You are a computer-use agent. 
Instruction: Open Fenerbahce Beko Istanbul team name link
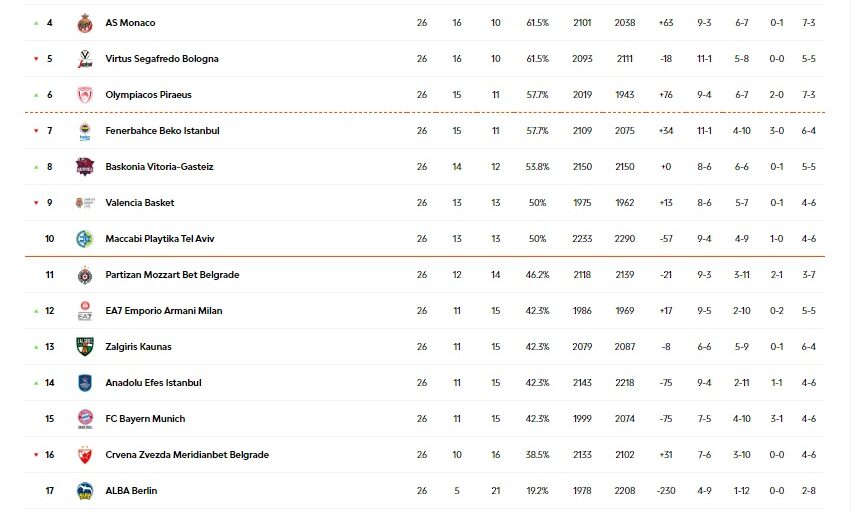[162, 131]
